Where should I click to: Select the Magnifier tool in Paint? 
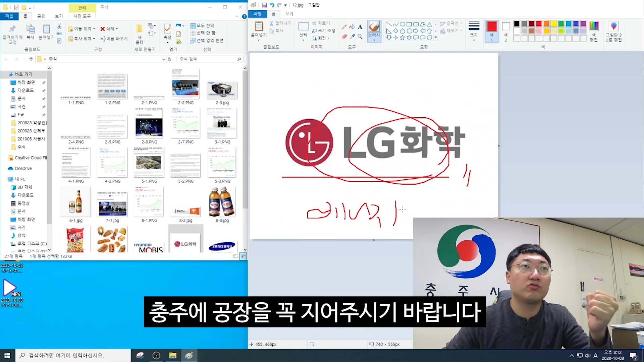360,37
